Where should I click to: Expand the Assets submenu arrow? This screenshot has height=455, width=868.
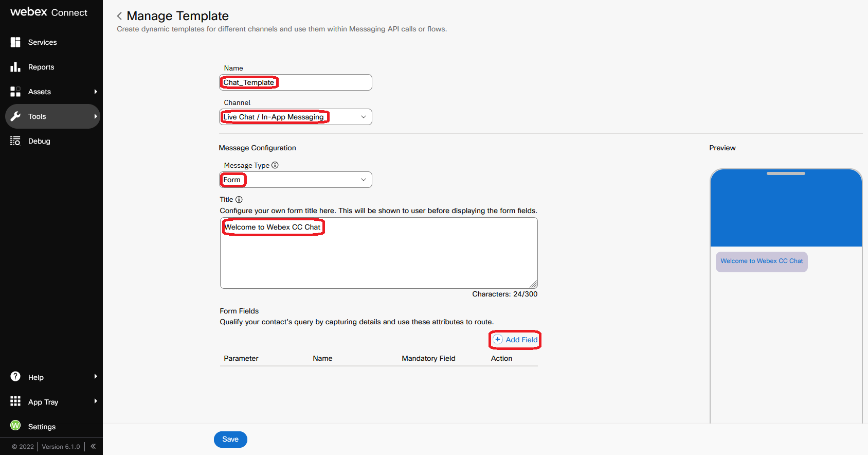coord(96,92)
